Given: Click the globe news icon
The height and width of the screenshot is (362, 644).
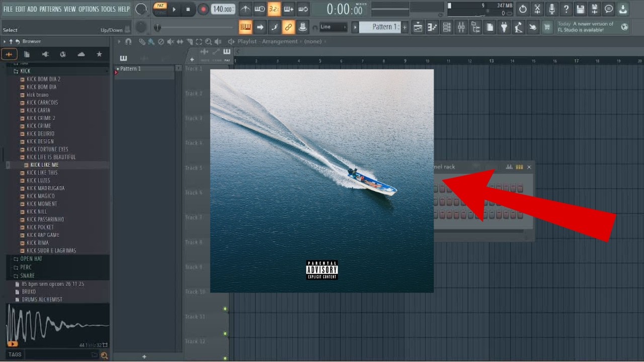Looking at the screenshot, I should (x=624, y=27).
